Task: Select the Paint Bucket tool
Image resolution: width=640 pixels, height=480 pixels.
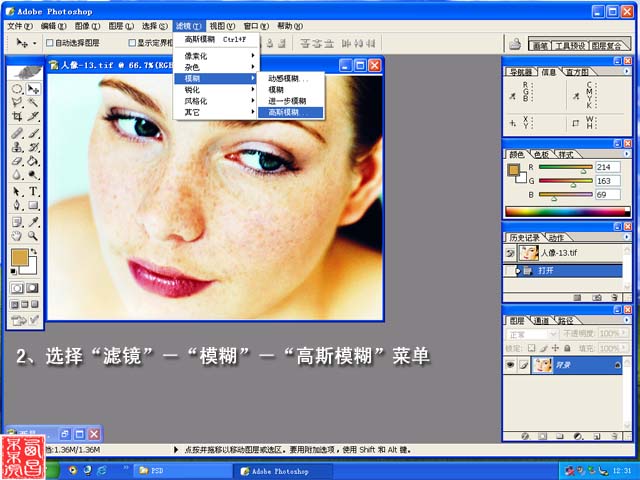Action: (x=33, y=161)
